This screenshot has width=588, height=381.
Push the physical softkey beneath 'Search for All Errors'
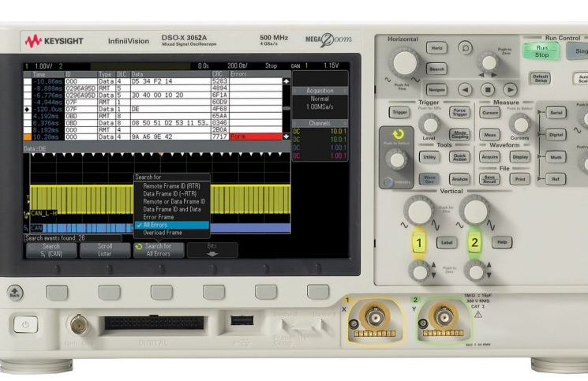162,292
